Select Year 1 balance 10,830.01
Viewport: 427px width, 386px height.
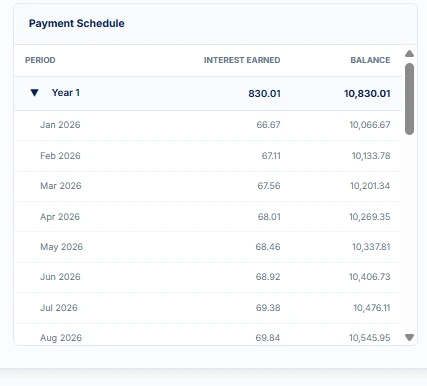pos(367,93)
